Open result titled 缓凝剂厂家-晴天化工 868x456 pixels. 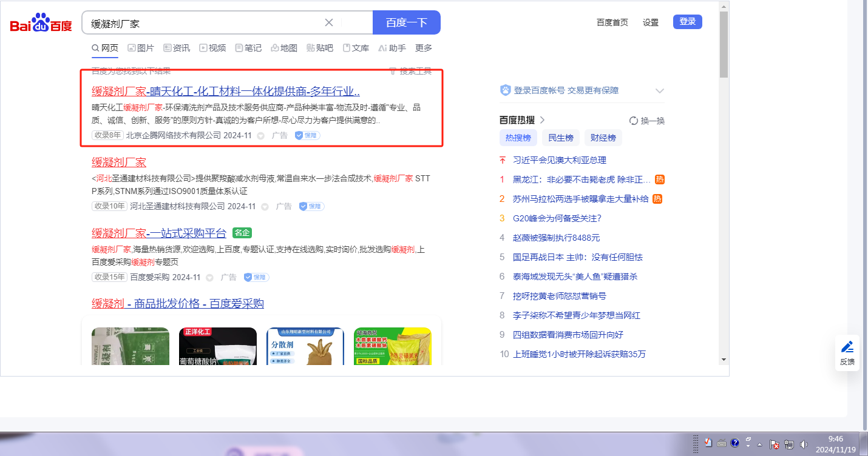tap(226, 92)
